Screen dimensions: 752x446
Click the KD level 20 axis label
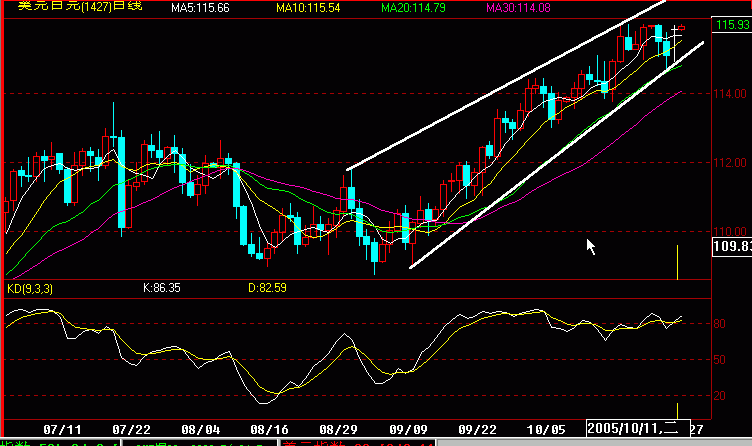(x=719, y=396)
